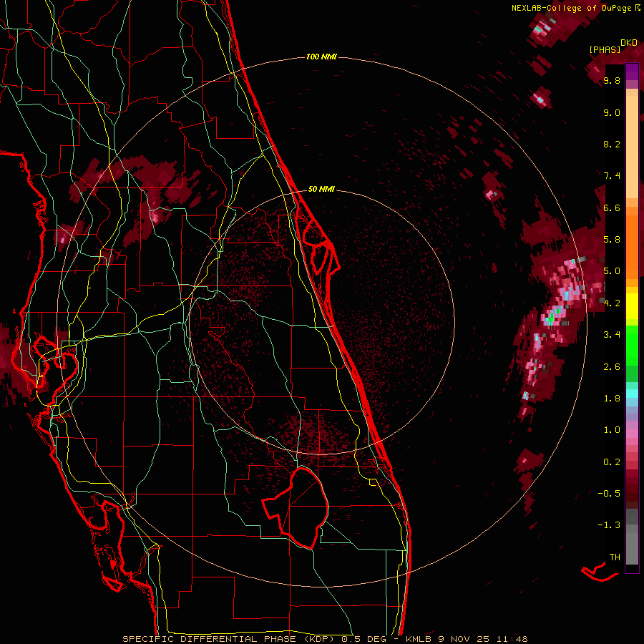Click the TH threshold label on the legend

pos(615,557)
